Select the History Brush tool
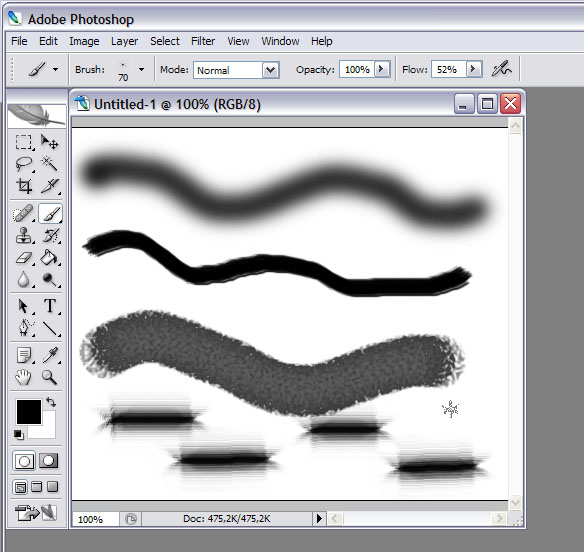584x552 pixels. [50, 235]
